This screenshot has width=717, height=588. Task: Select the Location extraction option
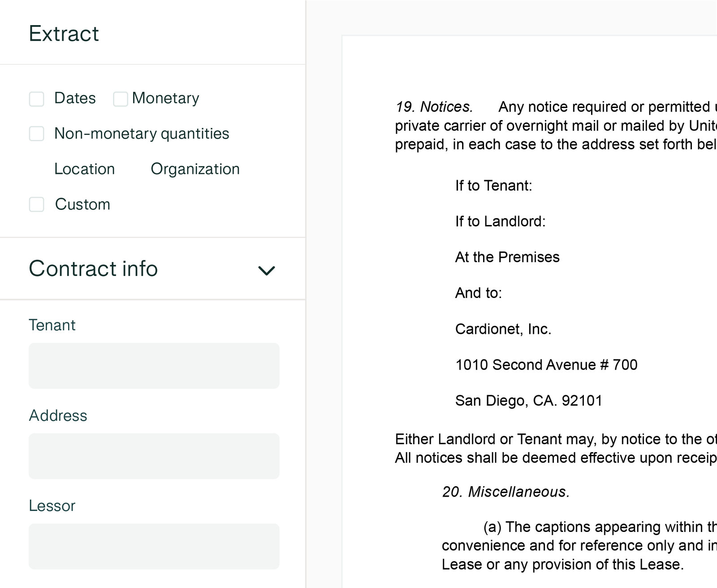click(84, 169)
